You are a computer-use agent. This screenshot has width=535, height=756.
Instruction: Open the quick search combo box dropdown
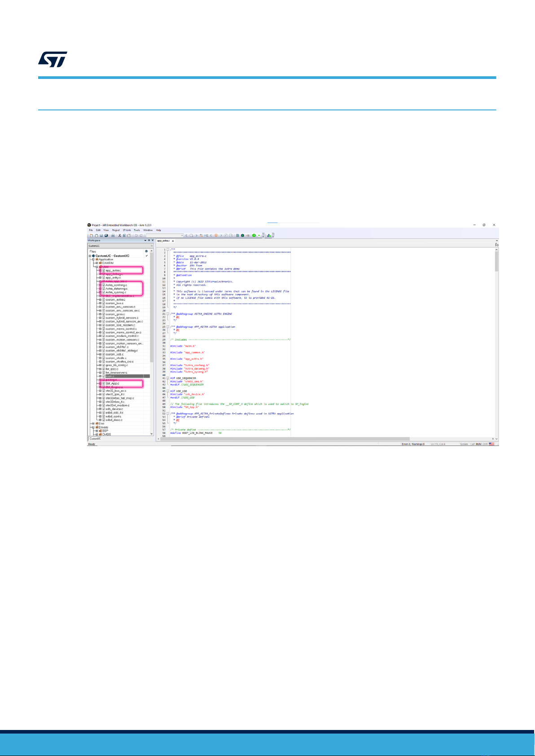tap(182, 235)
